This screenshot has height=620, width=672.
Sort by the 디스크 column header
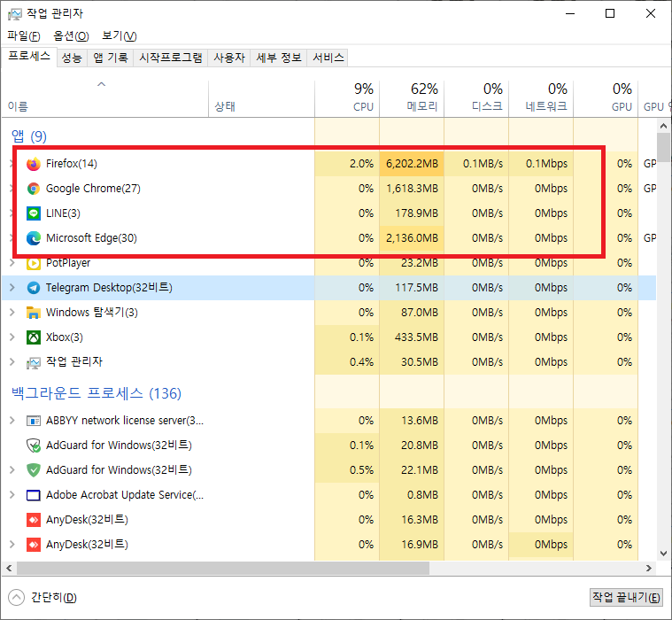[476, 98]
